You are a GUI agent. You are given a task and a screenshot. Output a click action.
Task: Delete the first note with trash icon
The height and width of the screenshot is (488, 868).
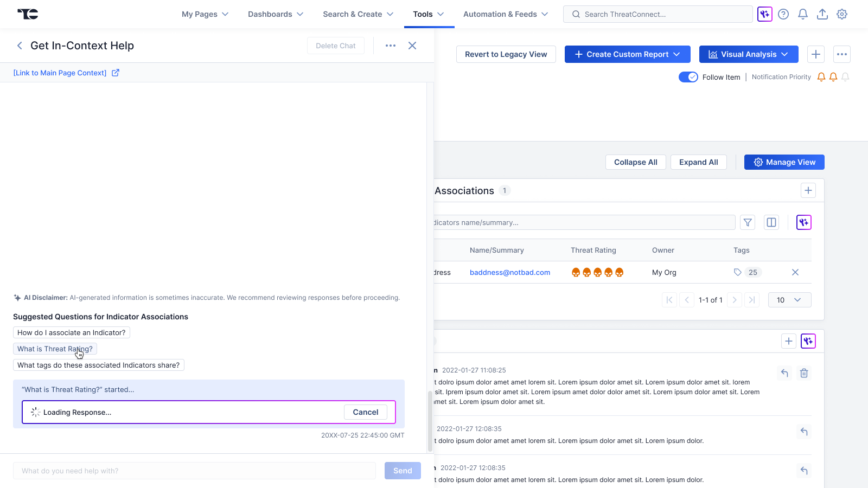[804, 373]
